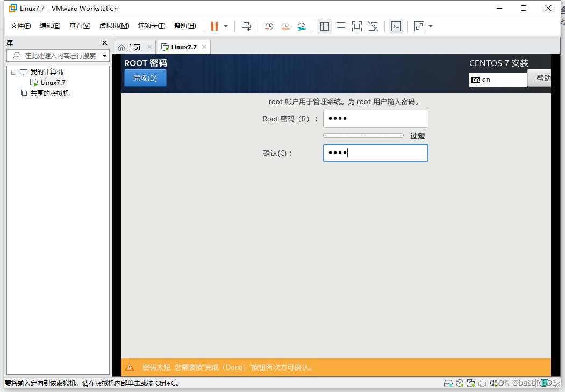This screenshot has width=565, height=392.
Task: Open the 查看(V) menu
Action: [x=80, y=26]
